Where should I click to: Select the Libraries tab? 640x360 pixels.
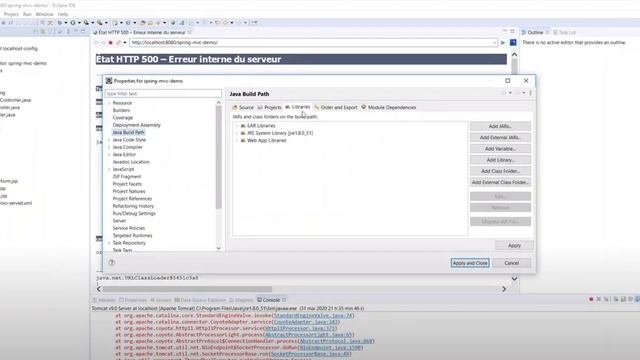pyautogui.click(x=298, y=107)
